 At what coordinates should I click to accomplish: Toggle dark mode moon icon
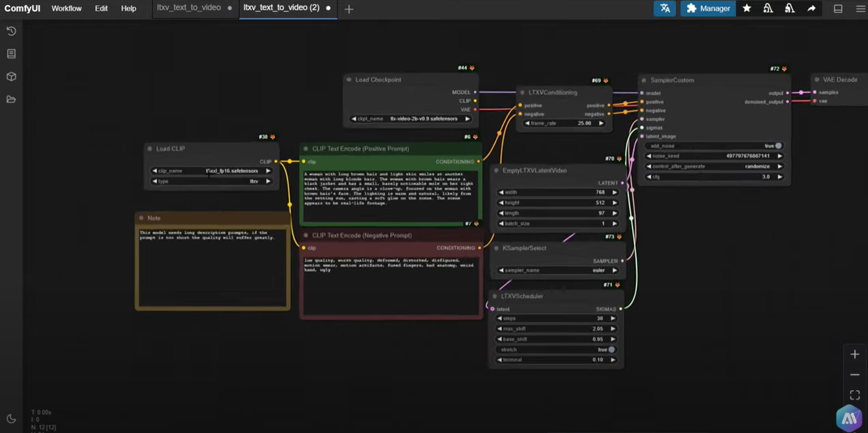tap(11, 418)
